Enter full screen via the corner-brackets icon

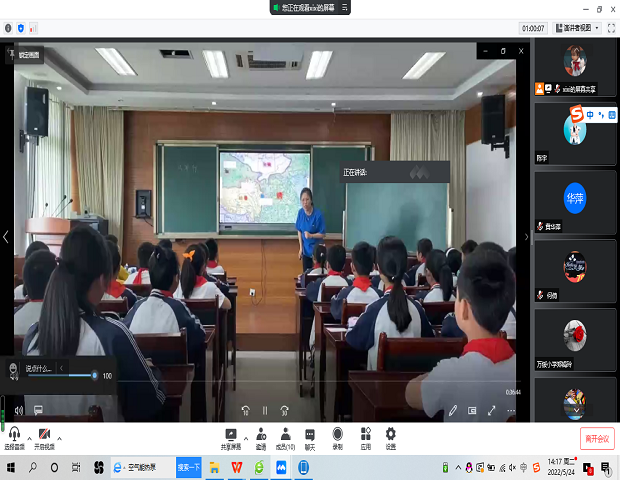pyautogui.click(x=611, y=28)
